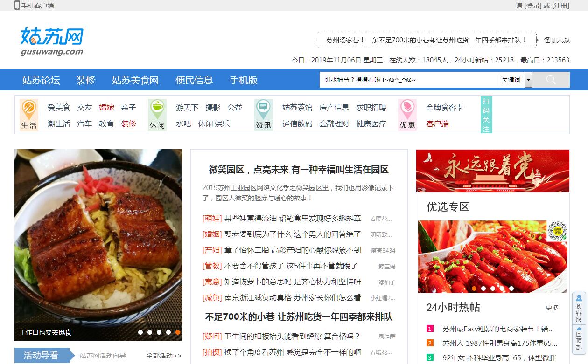Viewport: 588px width, 364px height.
Task: Click the 姑苏网 site logo
Action: coord(52,41)
